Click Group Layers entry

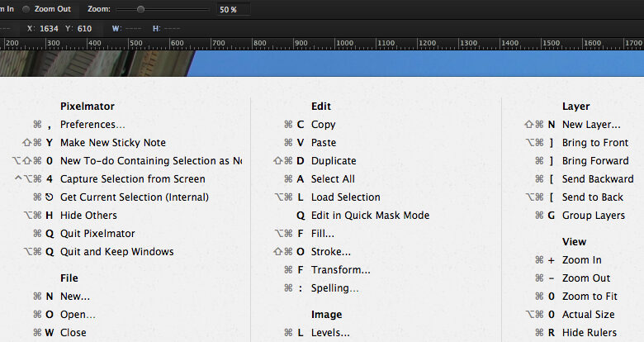click(x=593, y=216)
